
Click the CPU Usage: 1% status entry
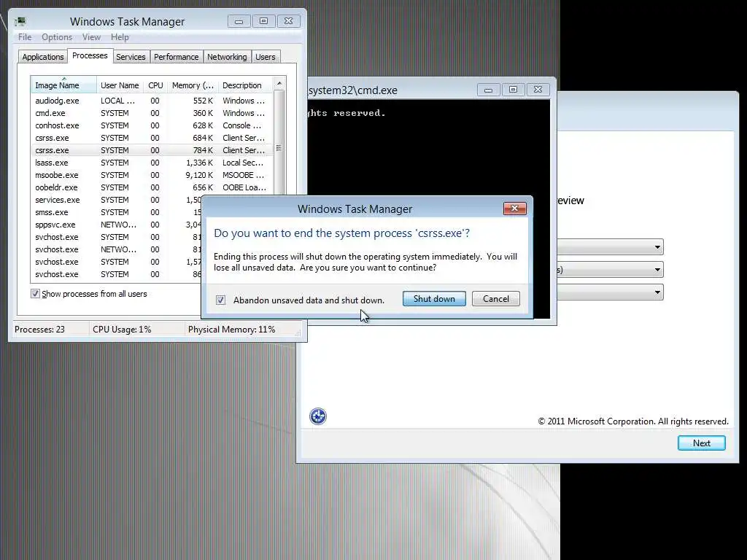tap(122, 329)
